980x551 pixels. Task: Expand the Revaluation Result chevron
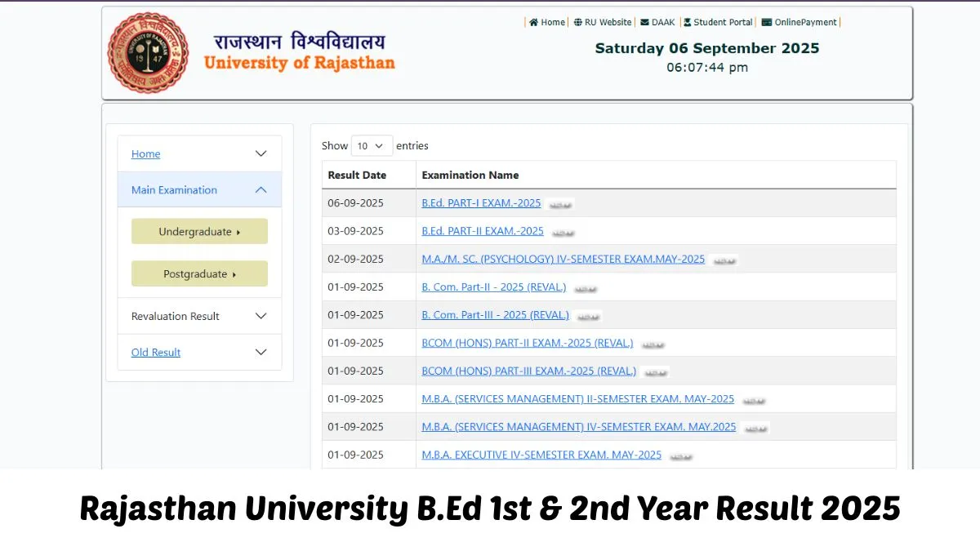[261, 316]
